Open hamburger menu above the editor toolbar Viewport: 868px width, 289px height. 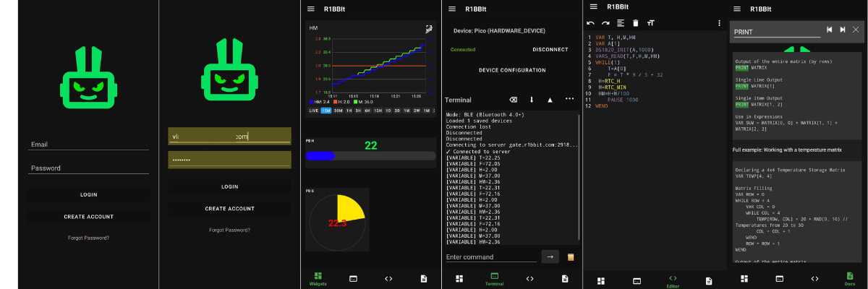pyautogui.click(x=593, y=7)
